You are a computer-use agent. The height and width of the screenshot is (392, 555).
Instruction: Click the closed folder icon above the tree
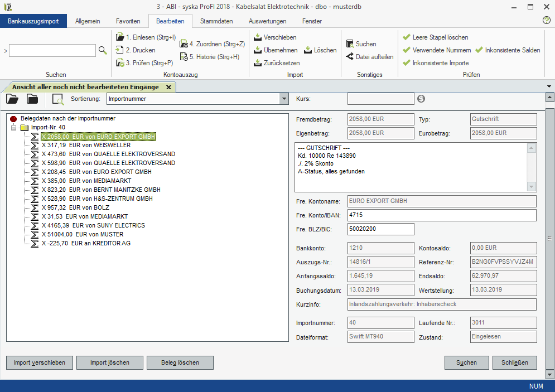click(32, 99)
